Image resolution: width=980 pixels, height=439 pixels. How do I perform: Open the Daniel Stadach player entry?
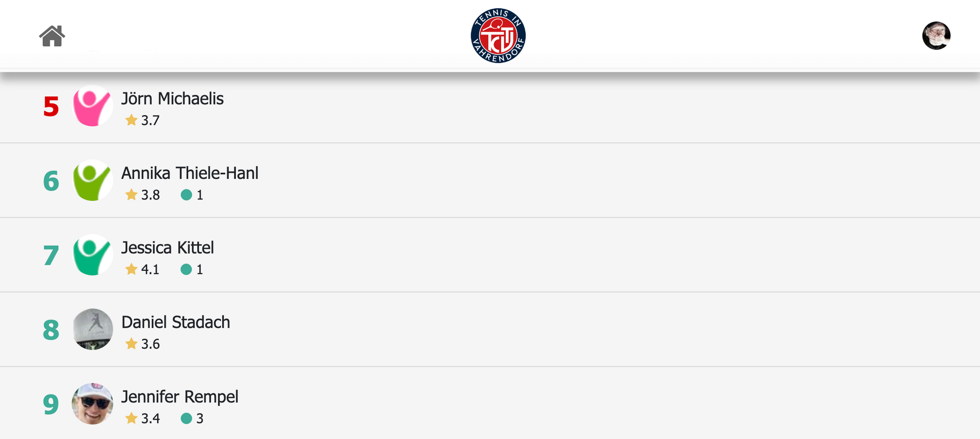click(176, 322)
